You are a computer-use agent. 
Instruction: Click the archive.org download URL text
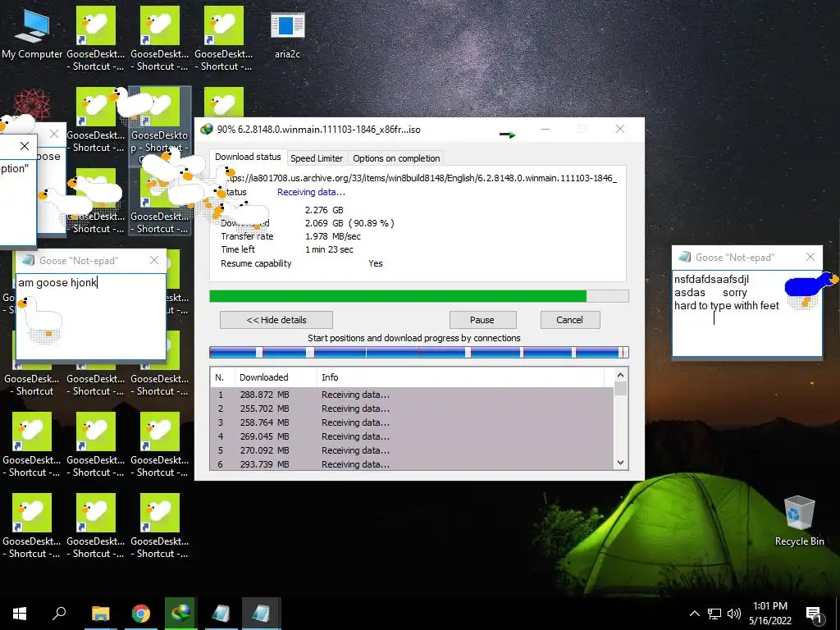[423, 178]
